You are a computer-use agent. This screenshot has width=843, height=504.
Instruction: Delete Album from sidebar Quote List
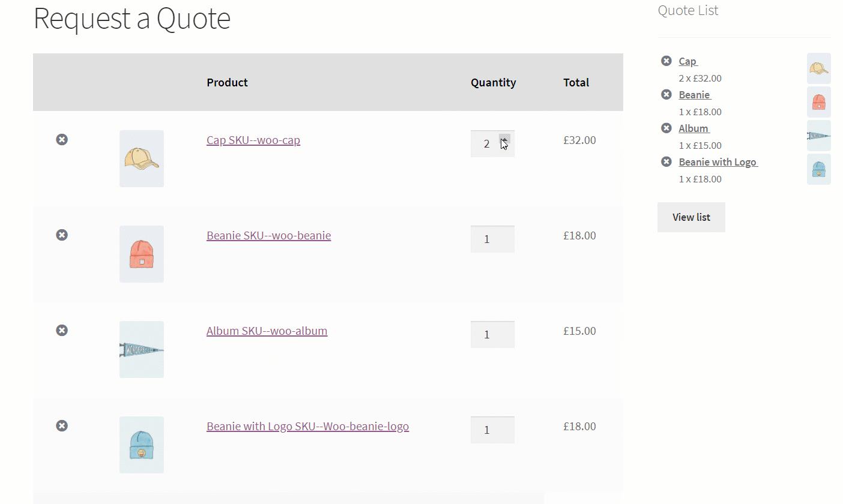click(666, 128)
